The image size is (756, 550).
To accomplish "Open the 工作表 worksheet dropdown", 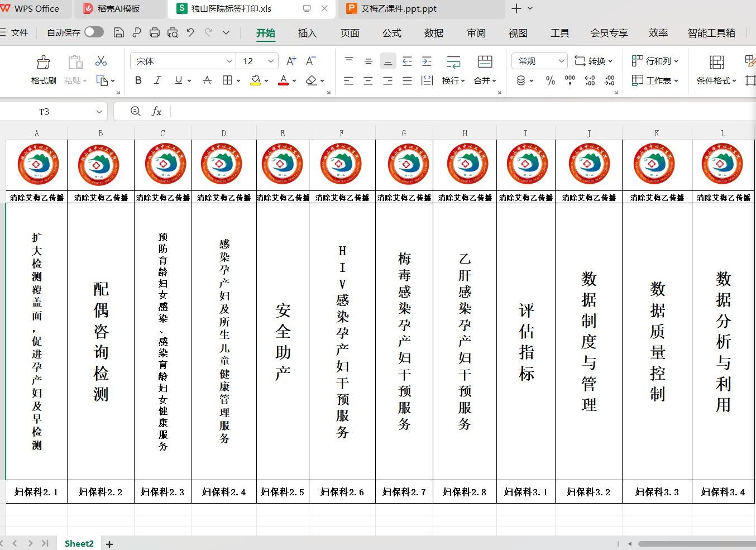I will click(x=655, y=80).
